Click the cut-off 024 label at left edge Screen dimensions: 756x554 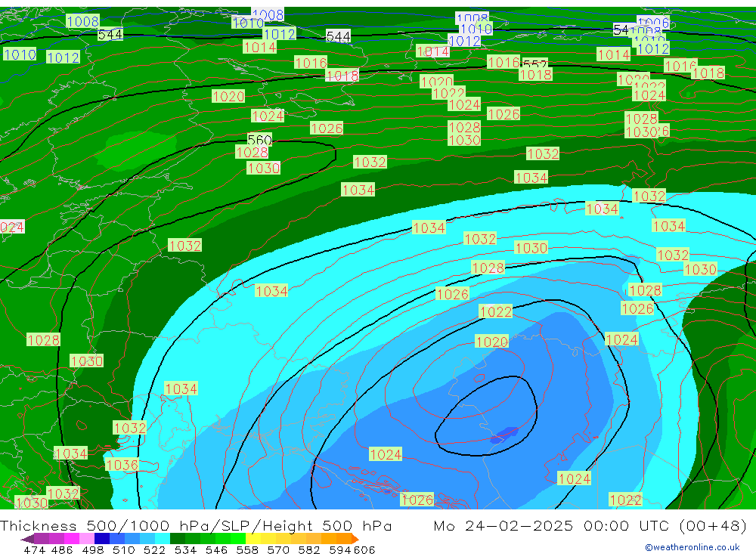pos(12,227)
